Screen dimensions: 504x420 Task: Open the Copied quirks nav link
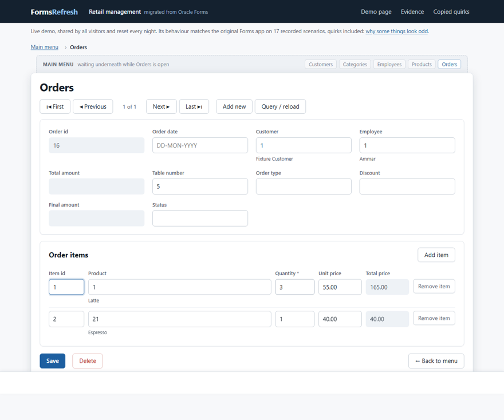pyautogui.click(x=451, y=11)
